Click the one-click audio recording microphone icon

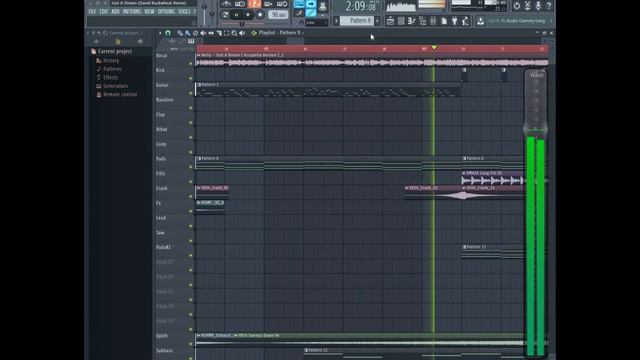pos(538,5)
